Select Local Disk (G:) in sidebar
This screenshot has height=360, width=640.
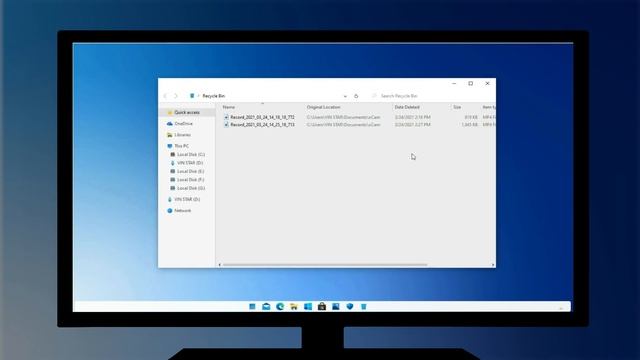click(187, 188)
